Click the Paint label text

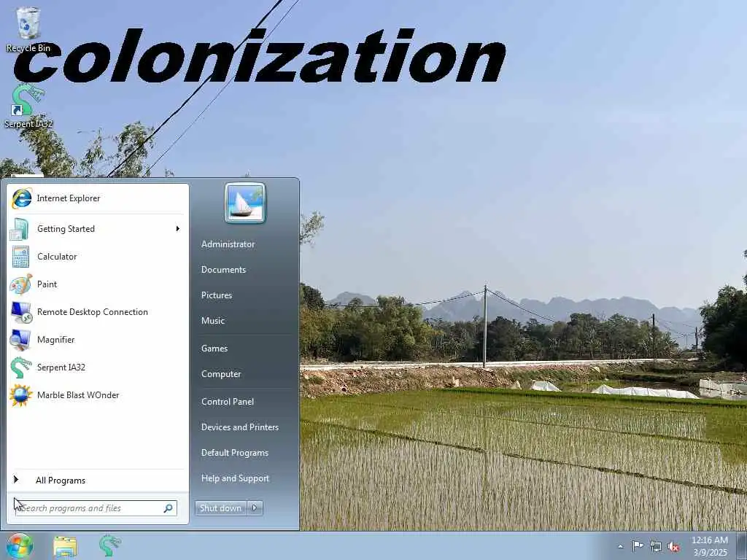tap(47, 284)
